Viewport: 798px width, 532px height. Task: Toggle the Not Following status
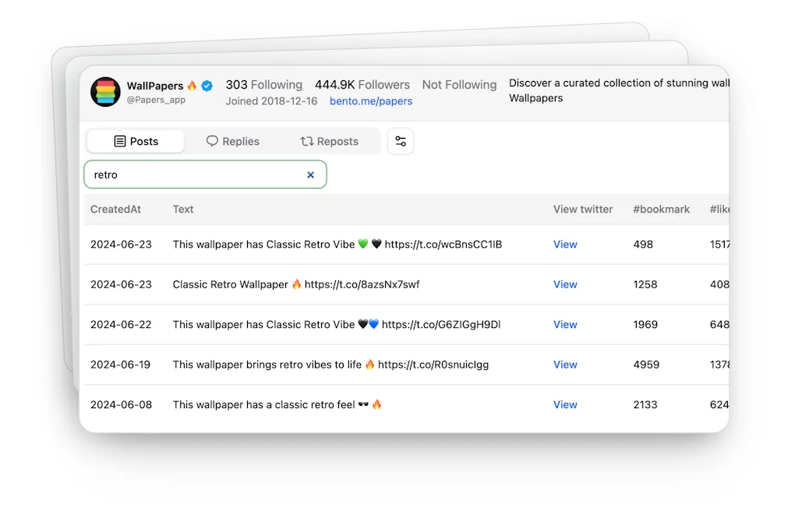459,84
